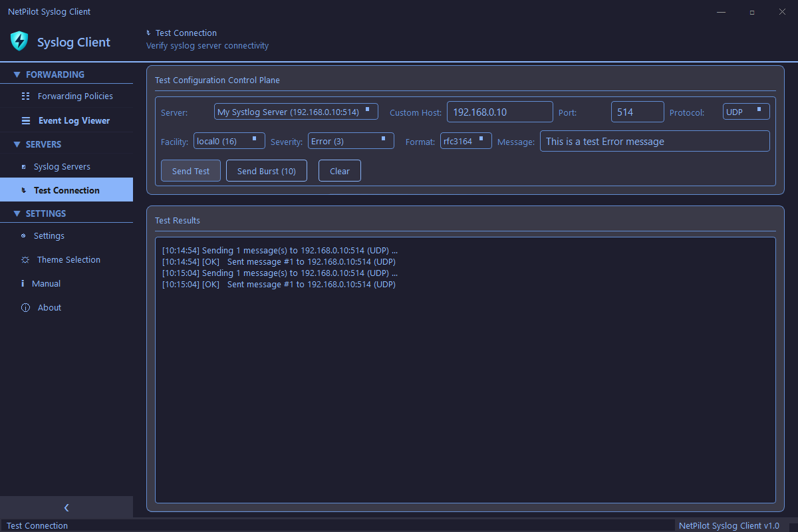
Task: Click the Settings gear icon in sidebar
Action: tap(24, 236)
